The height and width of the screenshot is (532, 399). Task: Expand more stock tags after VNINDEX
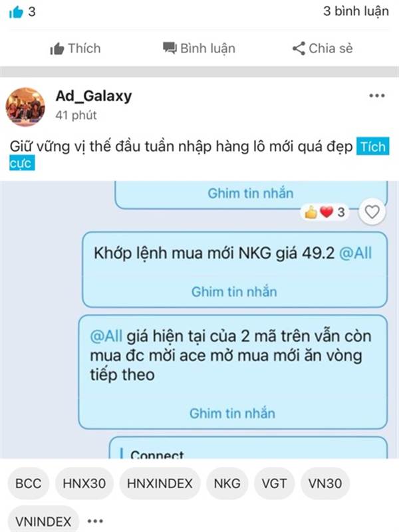pyautogui.click(x=95, y=521)
